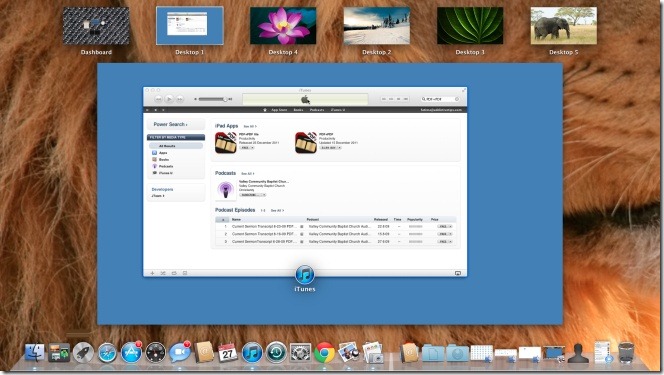Click the Home icon in iTunes Store bar
The height and width of the screenshot is (375, 664).
click(x=265, y=110)
